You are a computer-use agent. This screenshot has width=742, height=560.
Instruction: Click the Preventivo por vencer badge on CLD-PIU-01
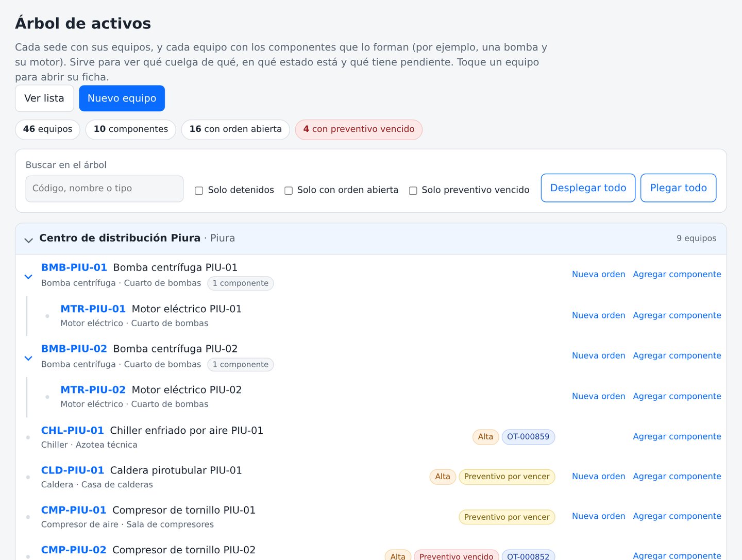[507, 477]
